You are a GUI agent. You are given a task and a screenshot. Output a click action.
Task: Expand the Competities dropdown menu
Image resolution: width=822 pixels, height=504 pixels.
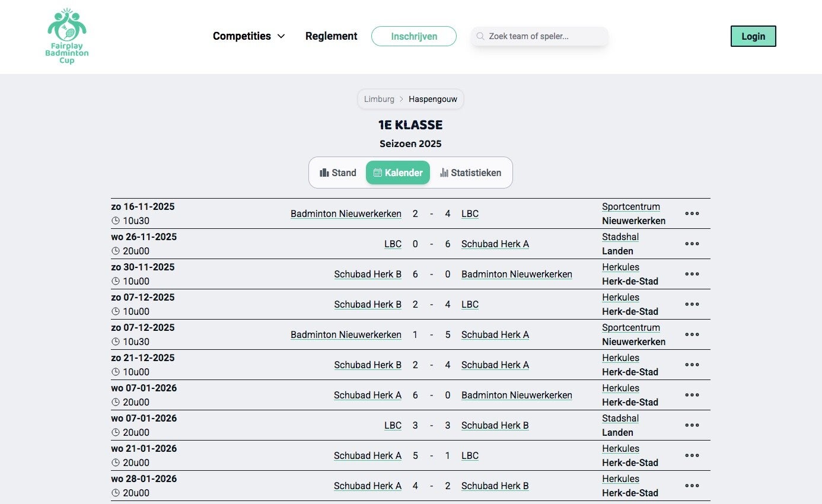click(248, 36)
